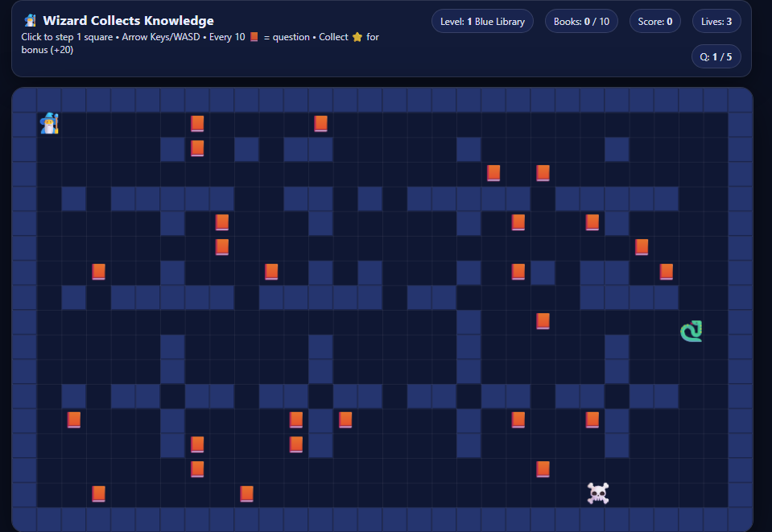
Task: Collect the leftmost book in the bottom row
Action: point(98,493)
